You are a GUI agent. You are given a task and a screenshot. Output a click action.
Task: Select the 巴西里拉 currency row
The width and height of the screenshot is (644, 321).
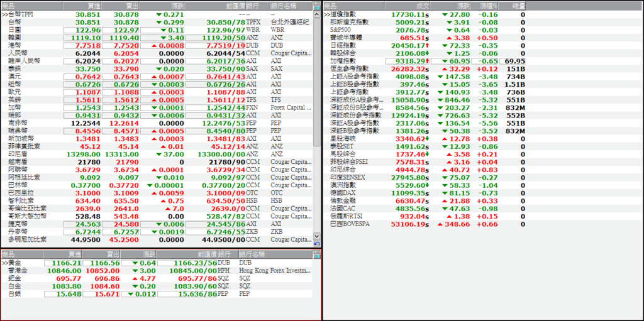pos(157,193)
